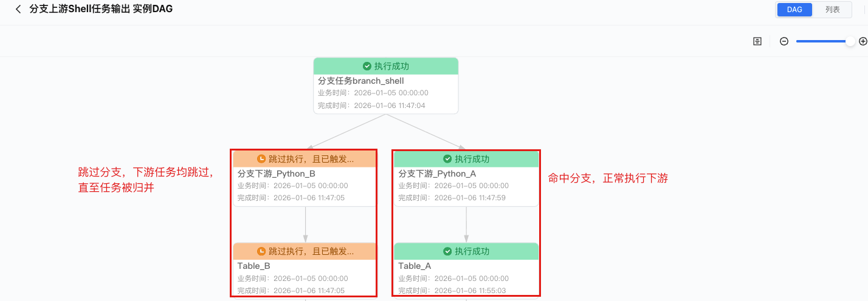Switch to the DAG view tab
This screenshot has height=301, width=868.
click(x=794, y=10)
